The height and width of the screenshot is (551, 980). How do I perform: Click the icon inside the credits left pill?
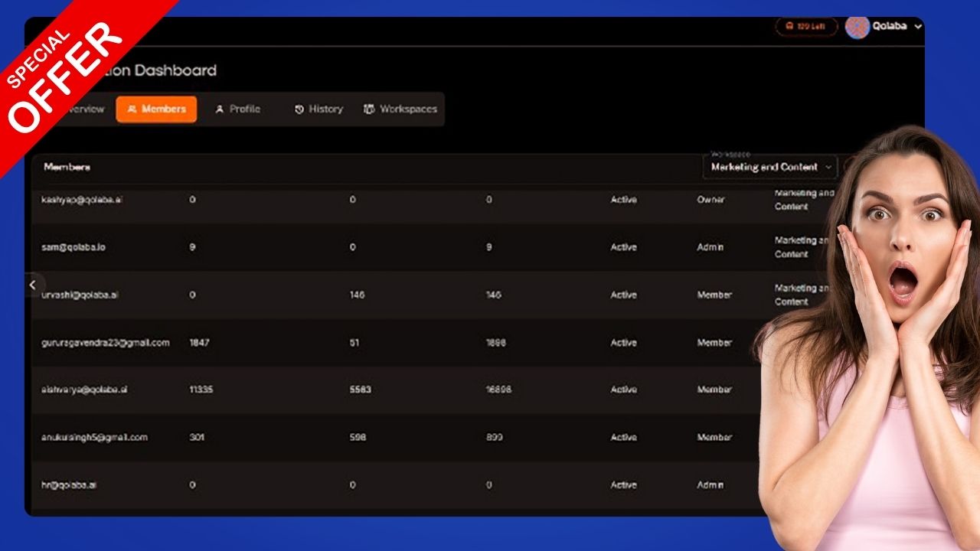[789, 26]
